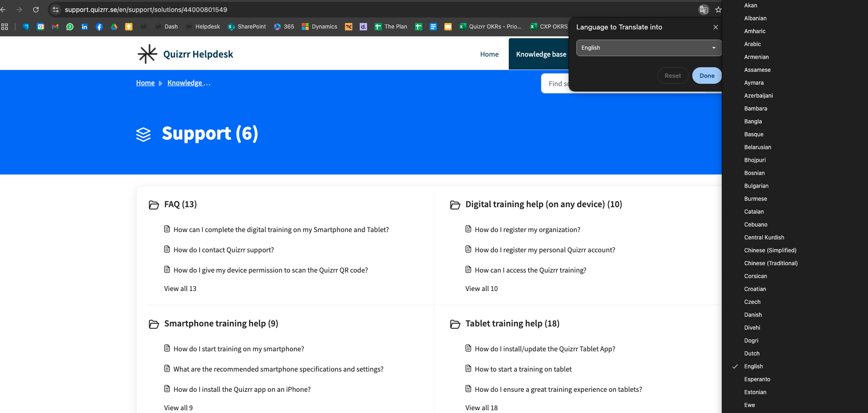This screenshot has width=868, height=413.
Task: Click the Home breadcrumb link
Action: click(145, 83)
